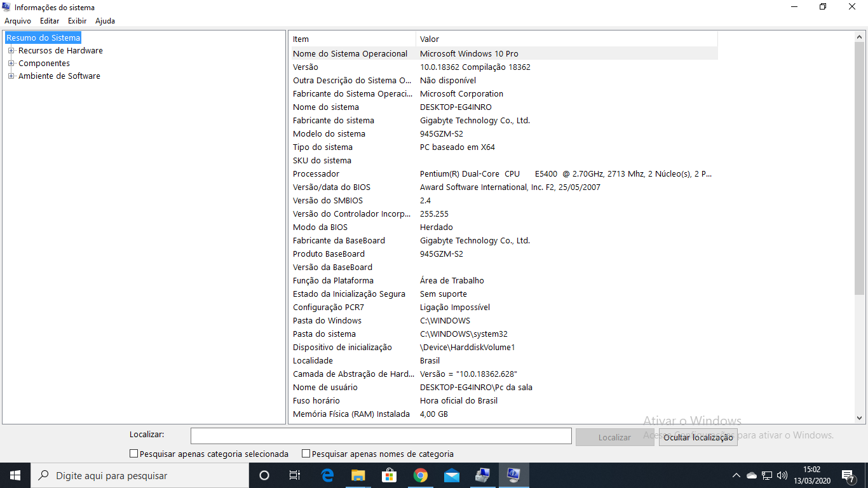Viewport: 868px width, 488px height.
Task: Select Ambiente de Software label
Action: [59, 76]
